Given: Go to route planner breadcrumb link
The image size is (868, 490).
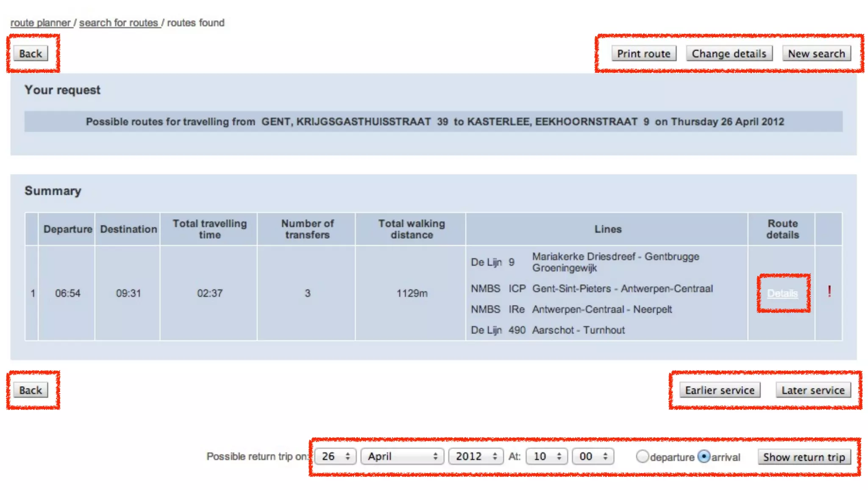Looking at the screenshot, I should coord(41,23).
